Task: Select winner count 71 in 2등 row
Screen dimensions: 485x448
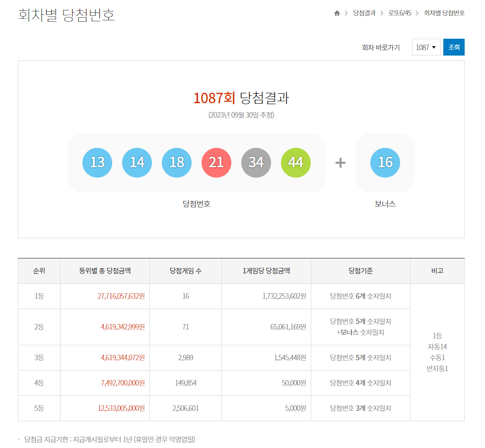Action: pos(186,327)
